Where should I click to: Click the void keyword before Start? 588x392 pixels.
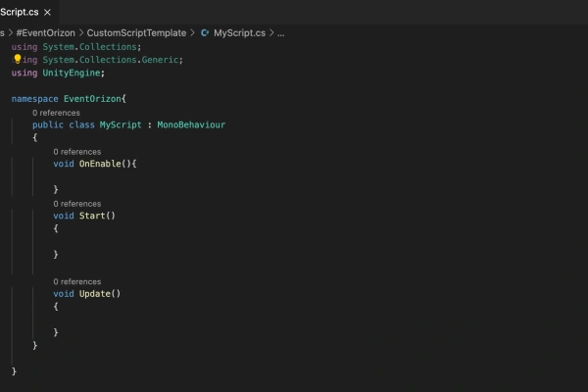pyautogui.click(x=64, y=216)
